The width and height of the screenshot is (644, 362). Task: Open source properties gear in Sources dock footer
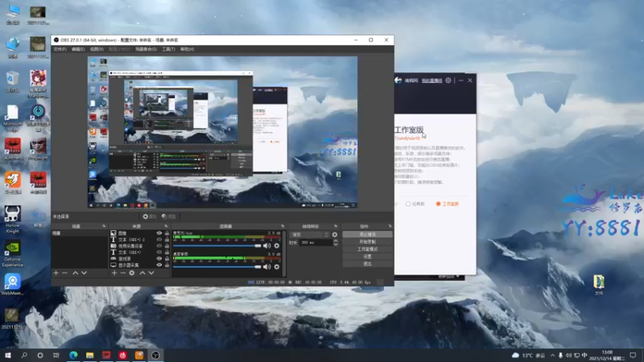click(x=132, y=273)
